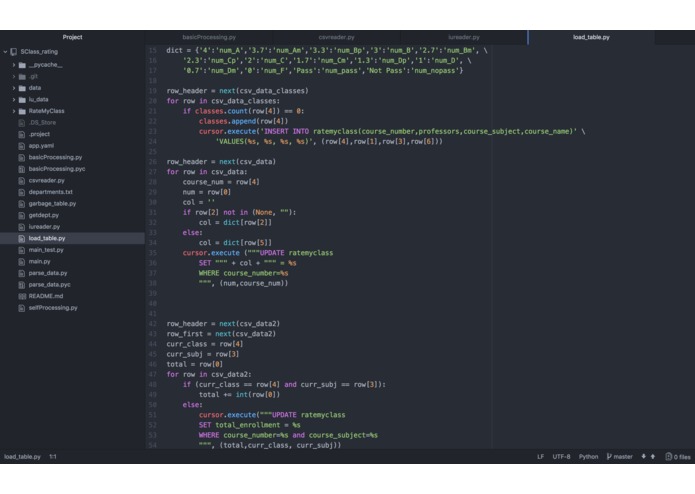Click the basicProcessing.pyc binary file icon
695x494 pixels.
tap(21, 169)
